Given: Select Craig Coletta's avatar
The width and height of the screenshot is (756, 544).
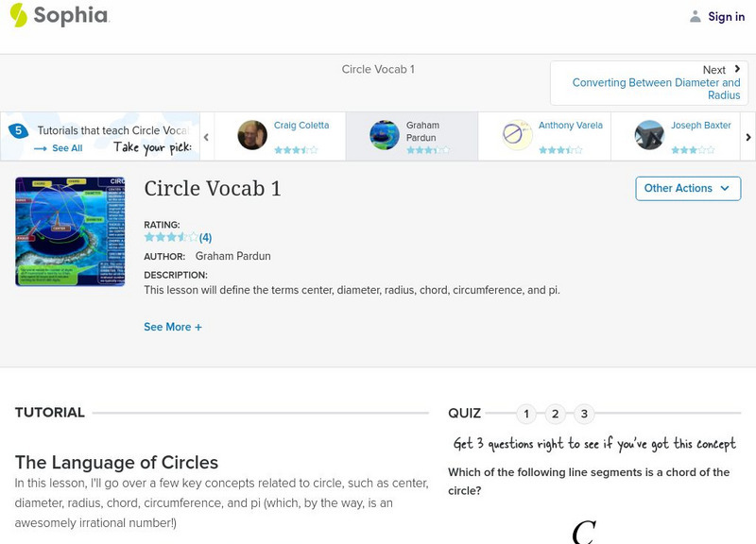Looking at the screenshot, I should [x=252, y=135].
